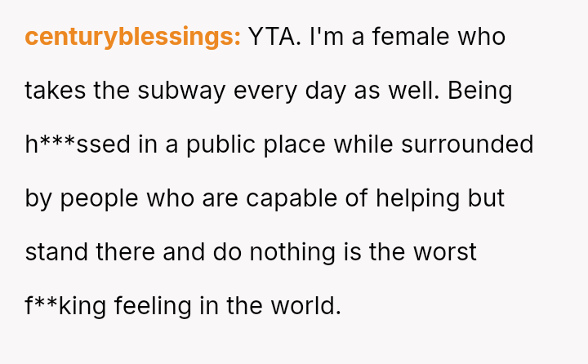Click the word "worst"

445,253
